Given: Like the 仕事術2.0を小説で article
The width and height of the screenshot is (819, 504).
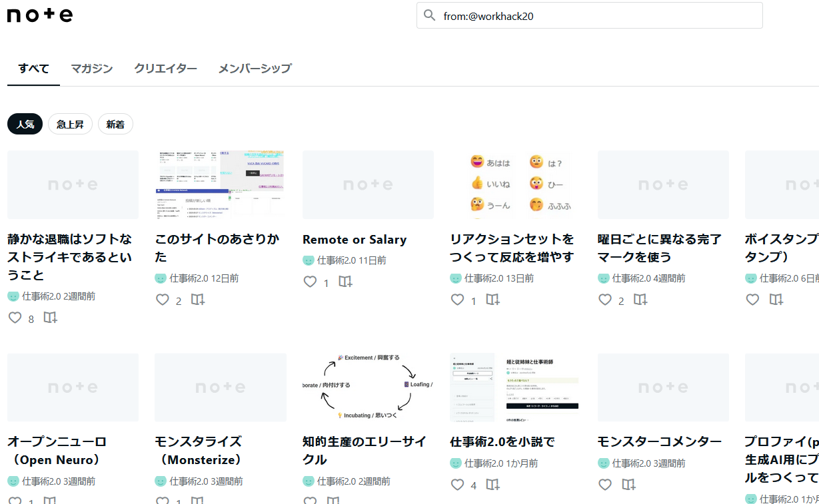Looking at the screenshot, I should [x=457, y=485].
